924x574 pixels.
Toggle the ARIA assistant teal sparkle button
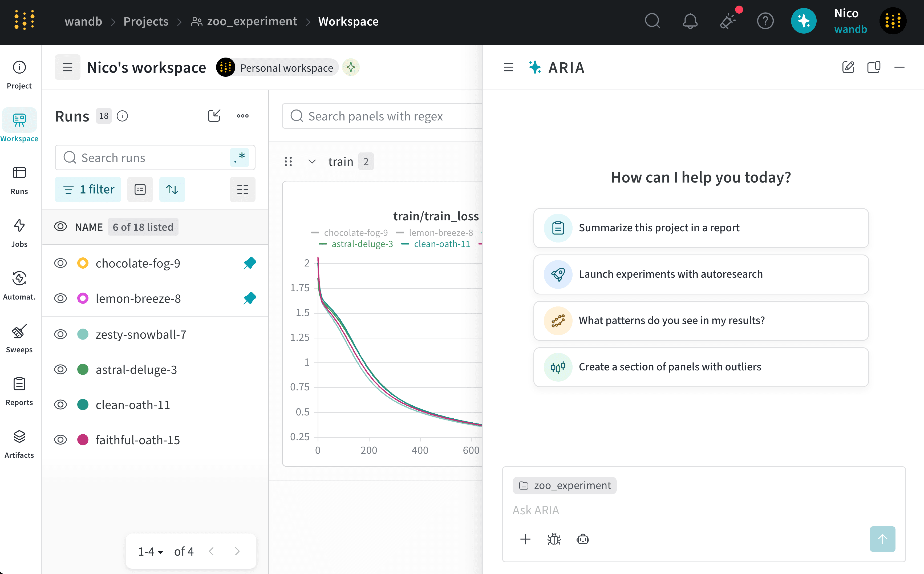[804, 21]
